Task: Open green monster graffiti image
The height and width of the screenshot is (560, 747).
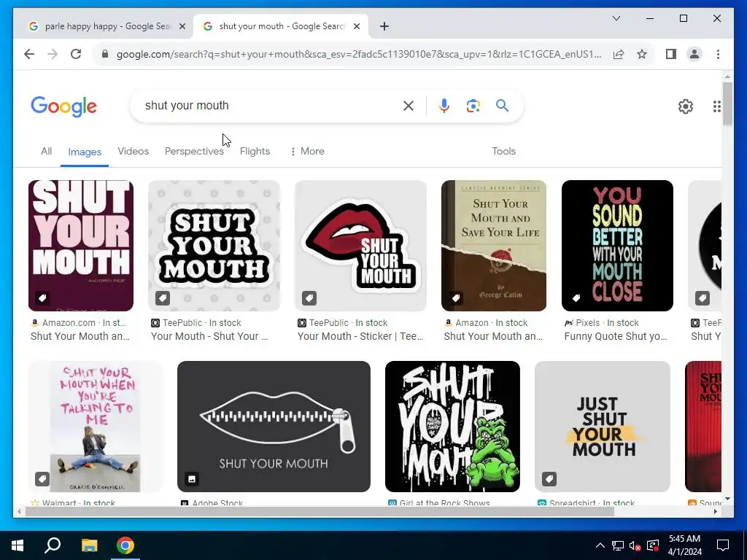Action: pyautogui.click(x=452, y=427)
